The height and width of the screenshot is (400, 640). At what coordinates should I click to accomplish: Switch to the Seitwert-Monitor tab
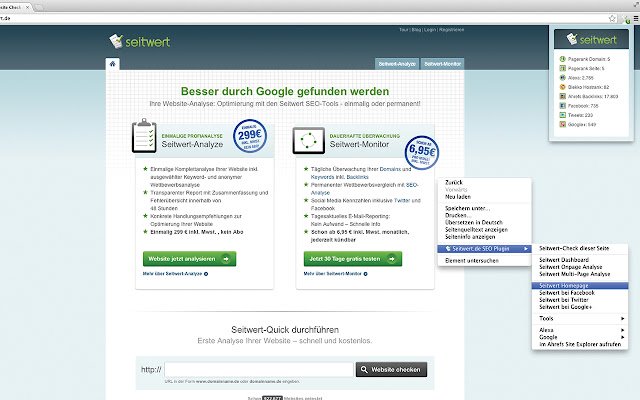pyautogui.click(x=442, y=64)
